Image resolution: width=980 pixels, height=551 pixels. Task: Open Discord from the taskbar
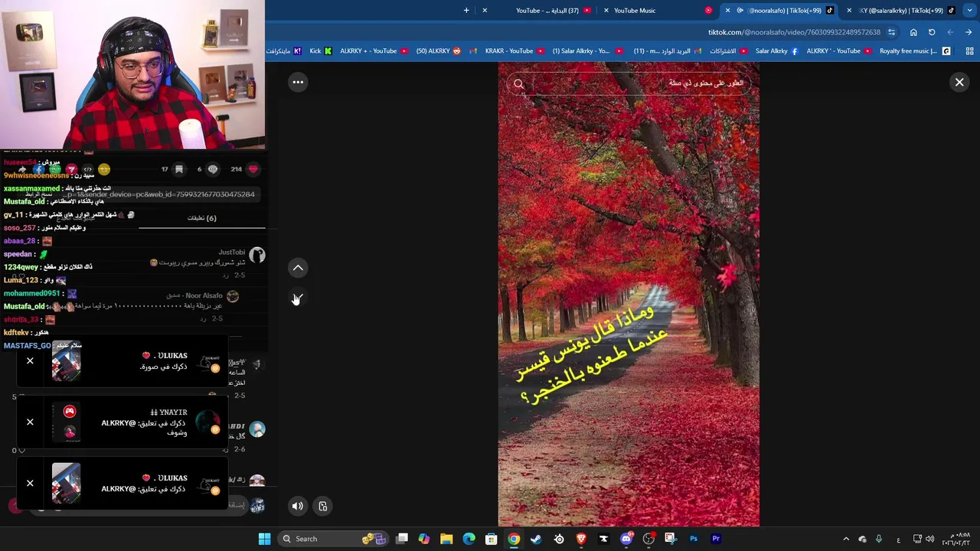click(x=626, y=539)
